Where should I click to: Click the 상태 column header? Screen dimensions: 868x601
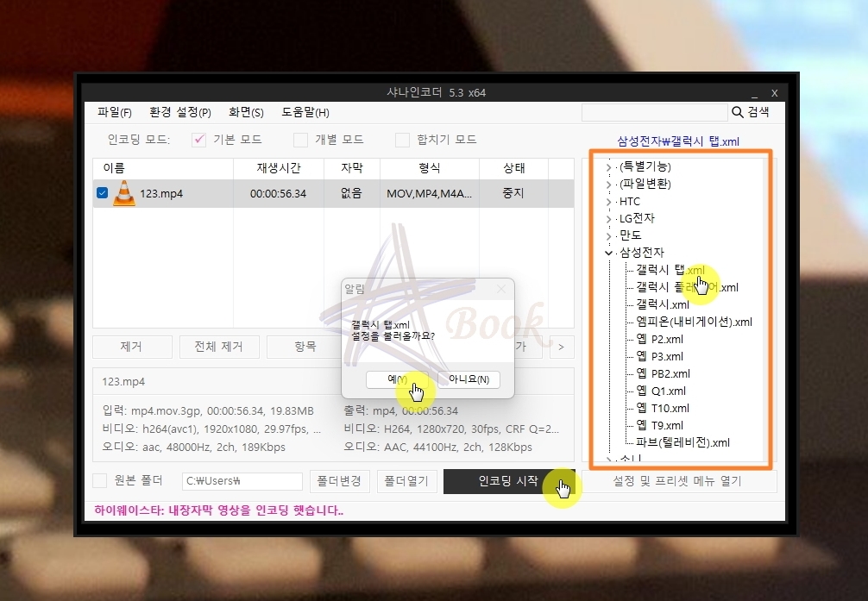[x=513, y=168]
